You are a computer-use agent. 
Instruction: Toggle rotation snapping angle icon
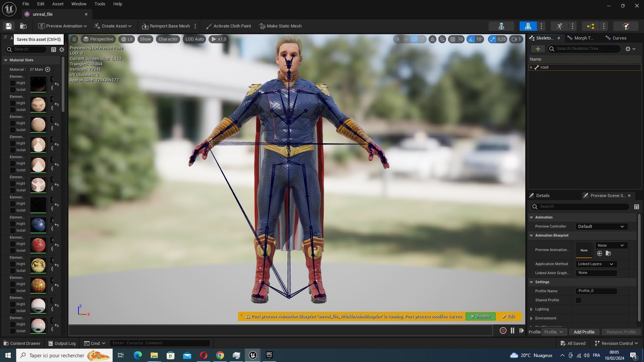point(471,39)
